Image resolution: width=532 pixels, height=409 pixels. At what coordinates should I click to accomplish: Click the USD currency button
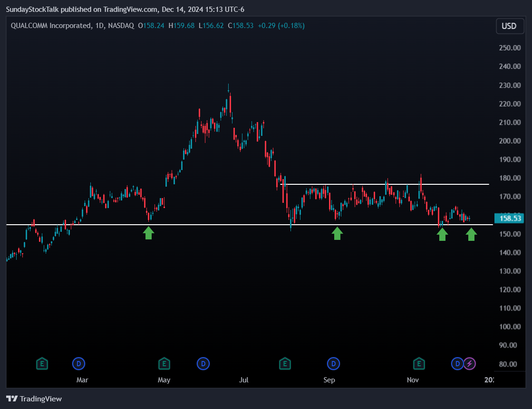(x=510, y=26)
